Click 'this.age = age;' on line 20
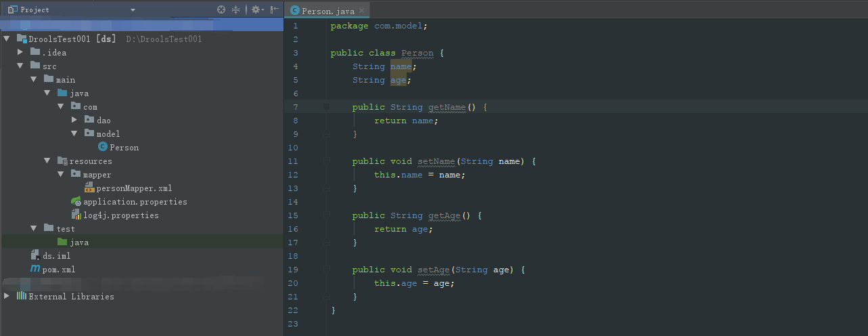Image resolution: width=868 pixels, height=336 pixels. click(415, 283)
